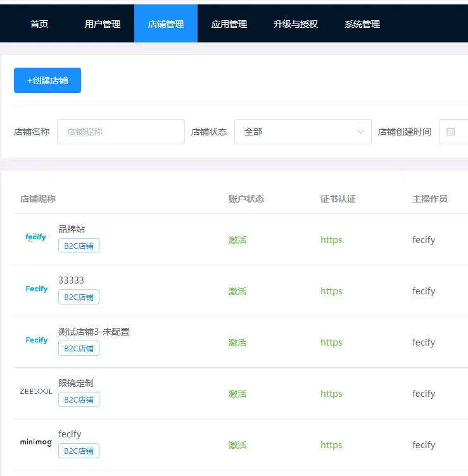Click the ZEELOOL logo thumbnail
468x476 pixels.
36,392
